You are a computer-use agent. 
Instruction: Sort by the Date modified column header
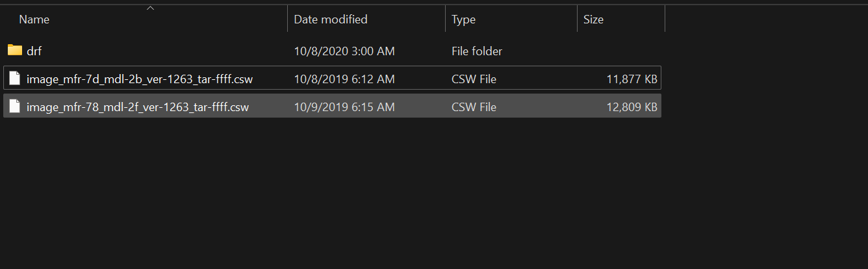tap(330, 19)
